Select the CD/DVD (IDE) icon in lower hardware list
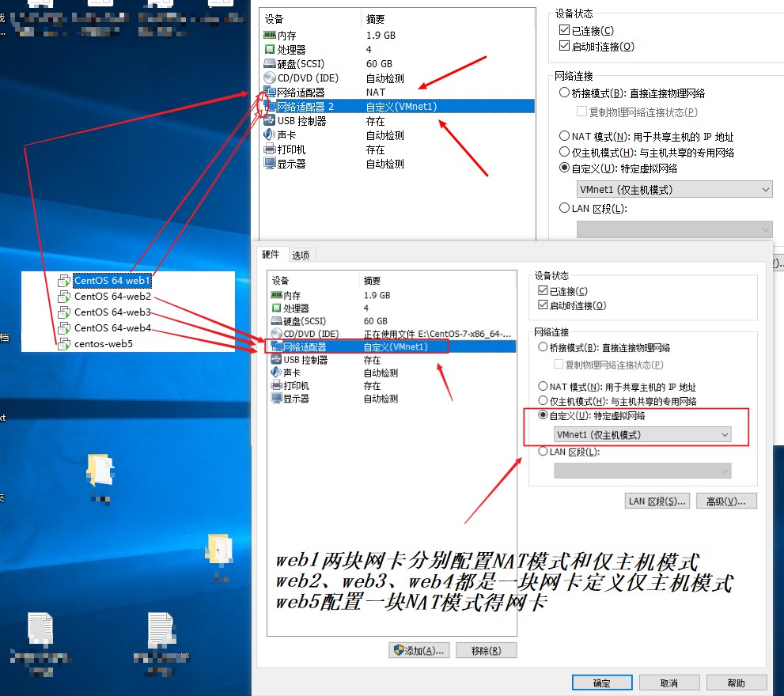 (x=277, y=334)
